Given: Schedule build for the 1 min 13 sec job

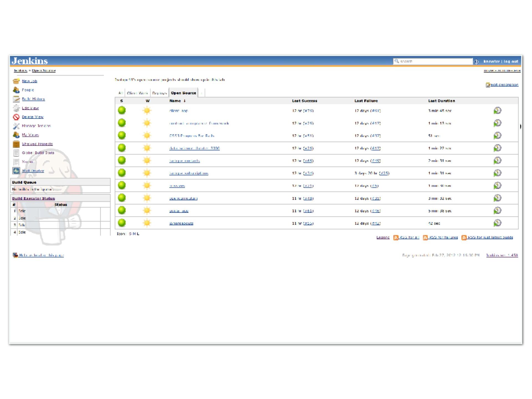Looking at the screenshot, I should pyautogui.click(x=497, y=123).
